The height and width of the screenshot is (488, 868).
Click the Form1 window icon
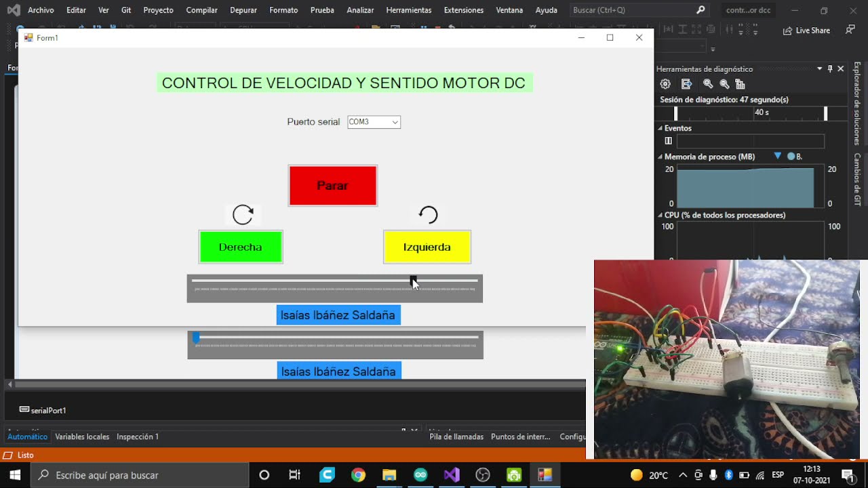click(28, 38)
